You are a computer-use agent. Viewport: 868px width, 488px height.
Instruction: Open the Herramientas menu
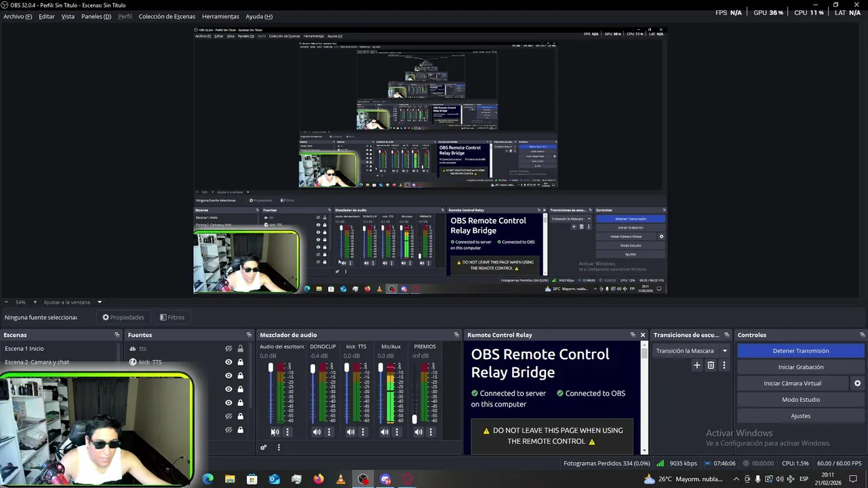[220, 16]
